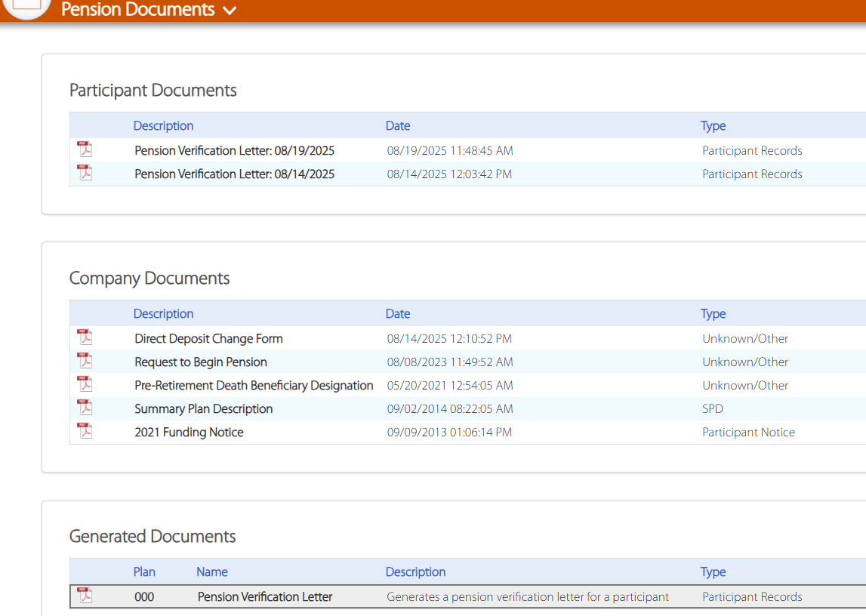Sort Company Documents by Date
This screenshot has height=616, width=866.
tap(398, 313)
